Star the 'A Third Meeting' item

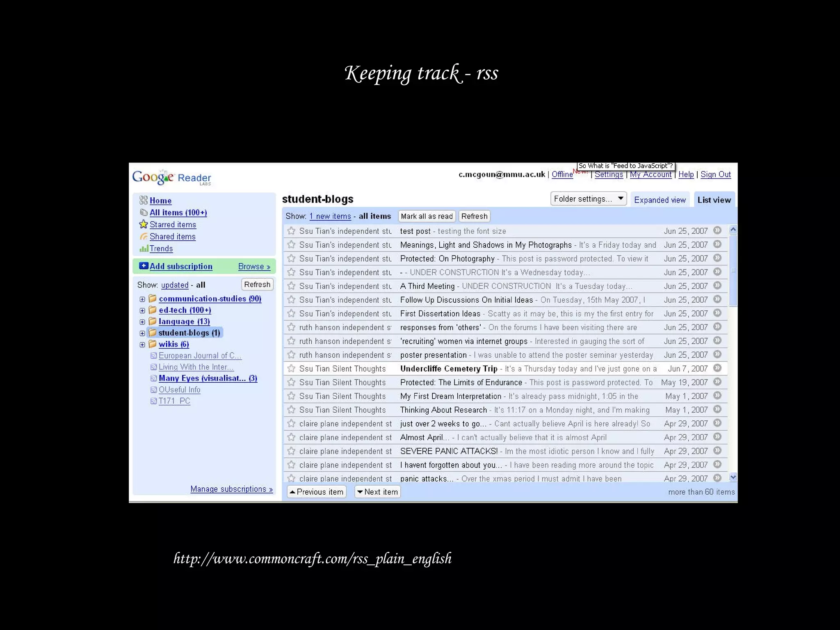coord(291,286)
